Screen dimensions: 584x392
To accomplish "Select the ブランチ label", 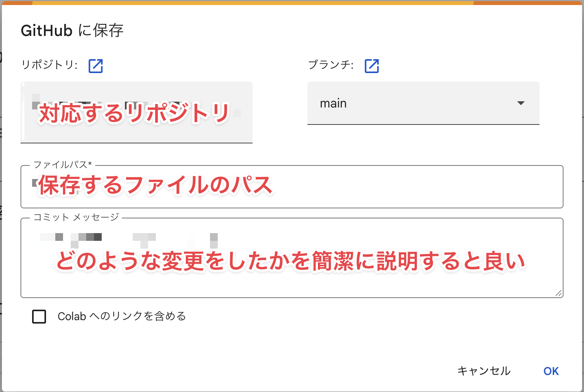I will [331, 65].
